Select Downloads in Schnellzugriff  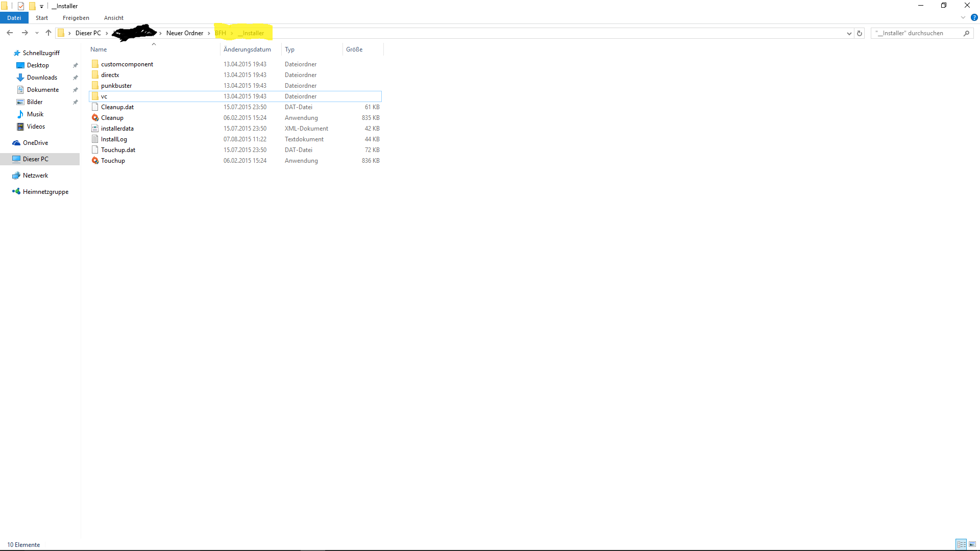42,78
